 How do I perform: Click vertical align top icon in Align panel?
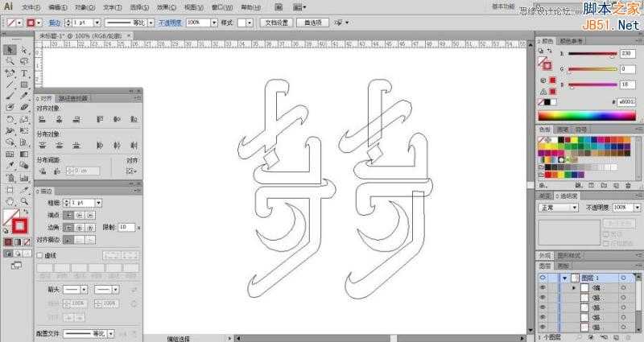(100, 119)
